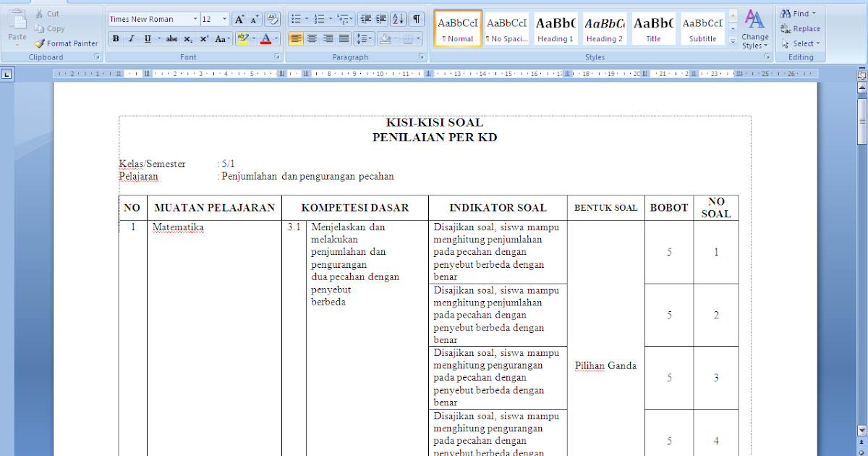
Task: Click the scroll up arrow
Action: [861, 87]
